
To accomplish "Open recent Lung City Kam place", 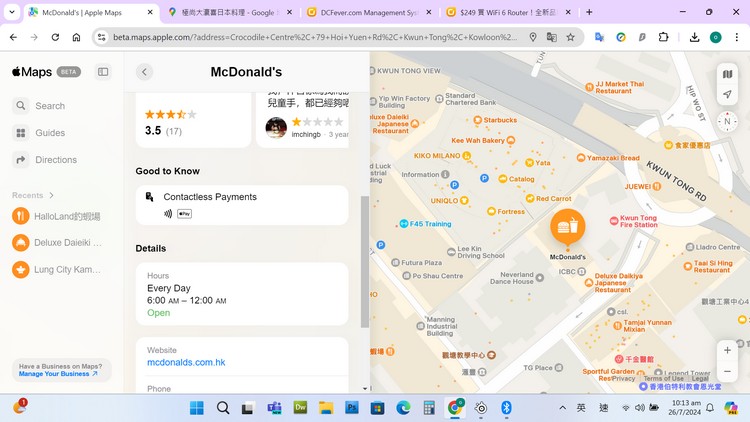I will [56, 269].
